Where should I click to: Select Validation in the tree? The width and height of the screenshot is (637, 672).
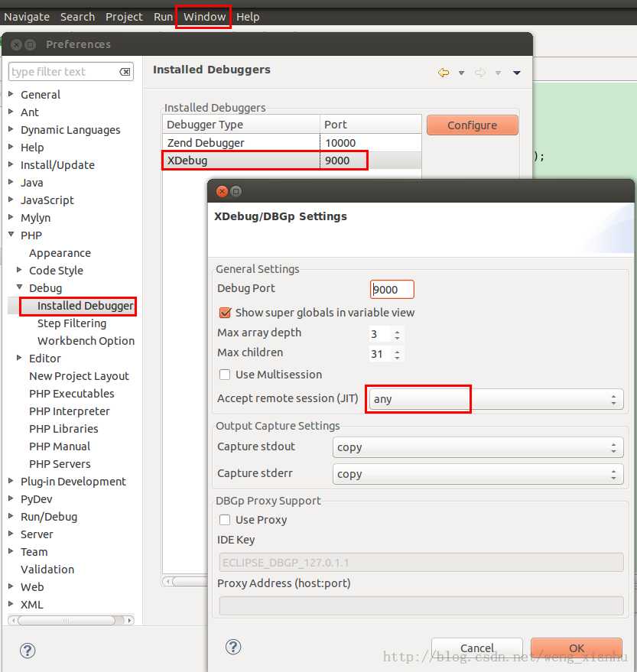coord(47,570)
